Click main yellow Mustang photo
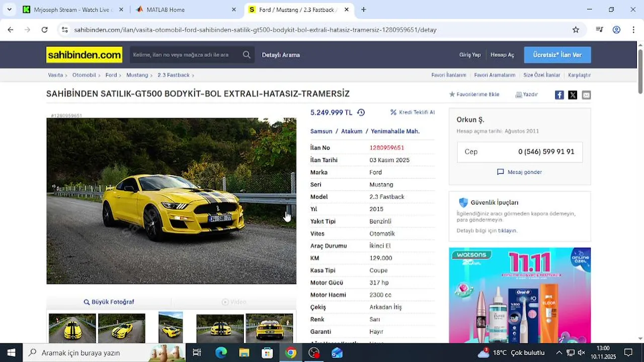Image resolution: width=644 pixels, height=362 pixels. coord(171,201)
